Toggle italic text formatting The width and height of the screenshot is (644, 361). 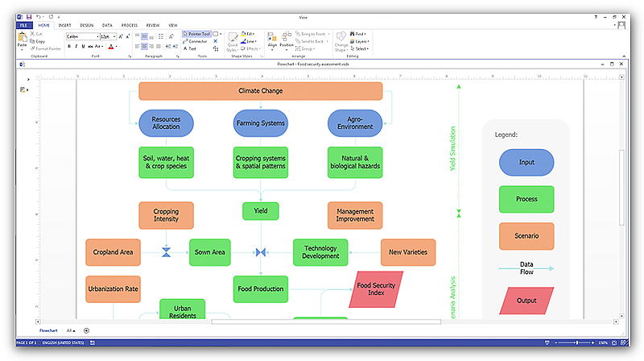coord(76,46)
